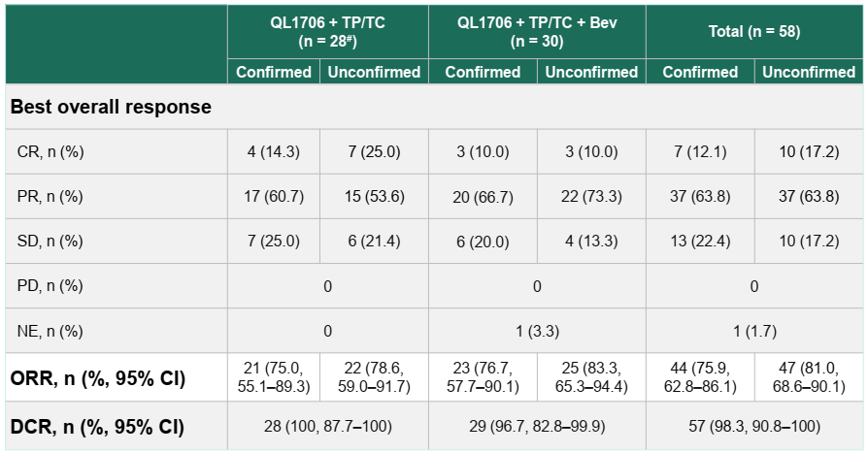Viewport: 868px width, 453px height.
Task: Select the cell showing 7 (25.0) in CR row
Action: point(374,152)
